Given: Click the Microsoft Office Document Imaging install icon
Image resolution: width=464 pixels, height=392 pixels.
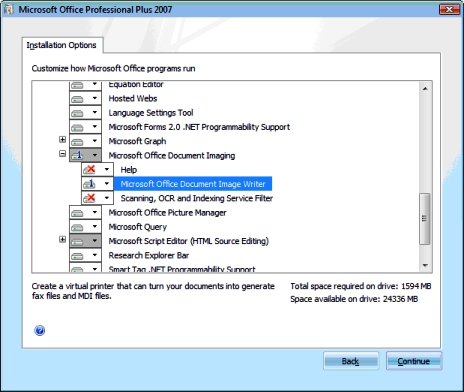Looking at the screenshot, I should [x=78, y=156].
